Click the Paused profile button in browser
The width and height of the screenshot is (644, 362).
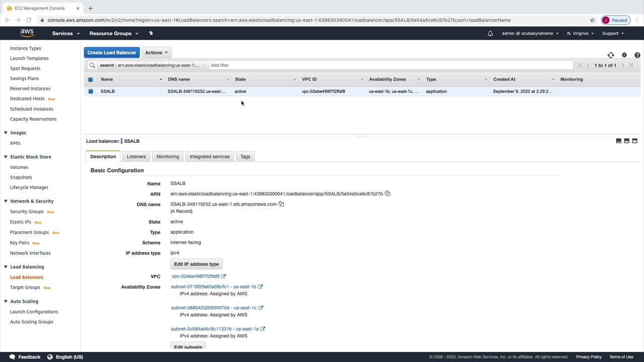pyautogui.click(x=615, y=20)
